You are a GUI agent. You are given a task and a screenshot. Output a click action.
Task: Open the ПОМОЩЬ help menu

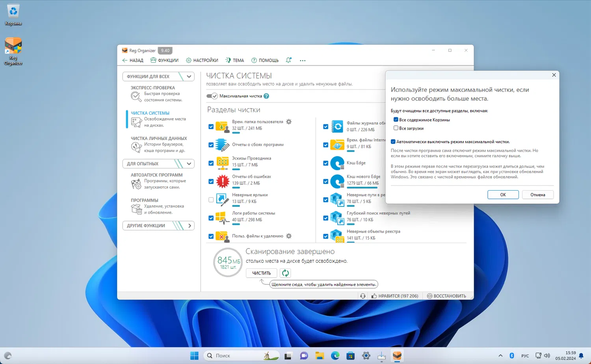click(x=265, y=60)
